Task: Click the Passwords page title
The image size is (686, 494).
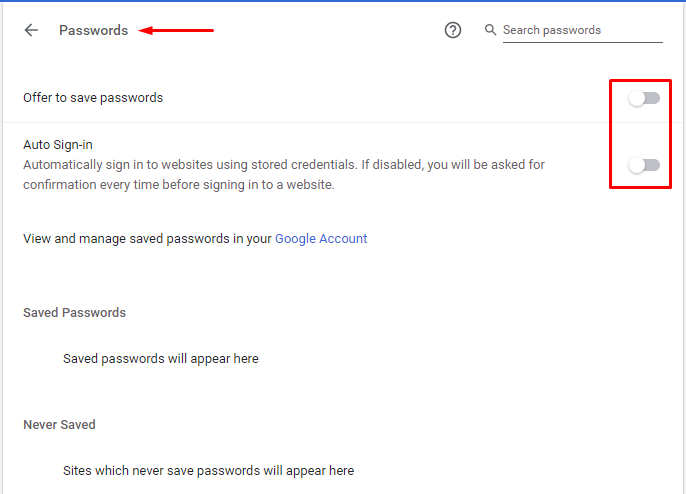Action: [94, 30]
